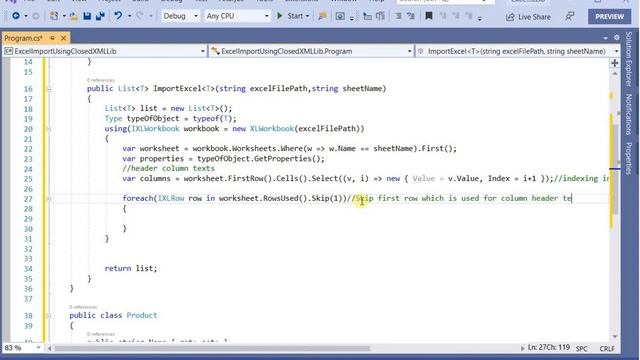Image resolution: width=640 pixels, height=360 pixels.
Task: Click the "return list;" code line
Action: point(131,269)
